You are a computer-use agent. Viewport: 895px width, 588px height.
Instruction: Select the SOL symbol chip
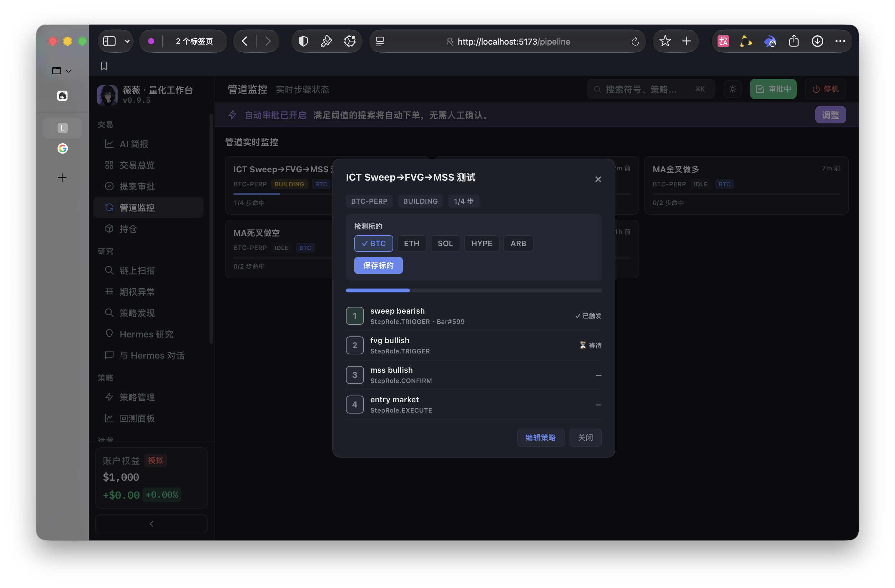(x=445, y=244)
